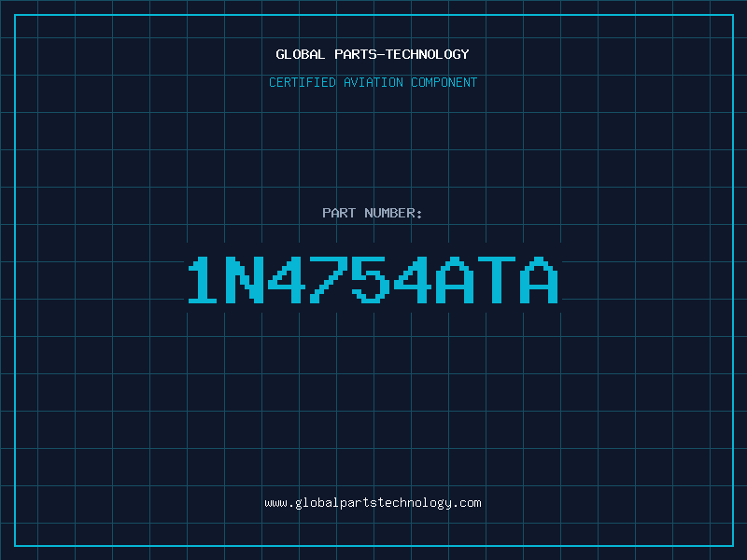Click the COMPONENT word in subtitle
This screenshot has height=560, width=747.
444,82
